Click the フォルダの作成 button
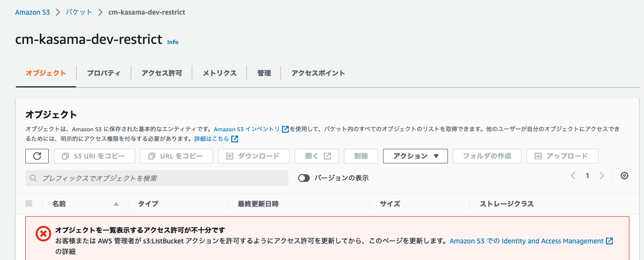 click(487, 156)
